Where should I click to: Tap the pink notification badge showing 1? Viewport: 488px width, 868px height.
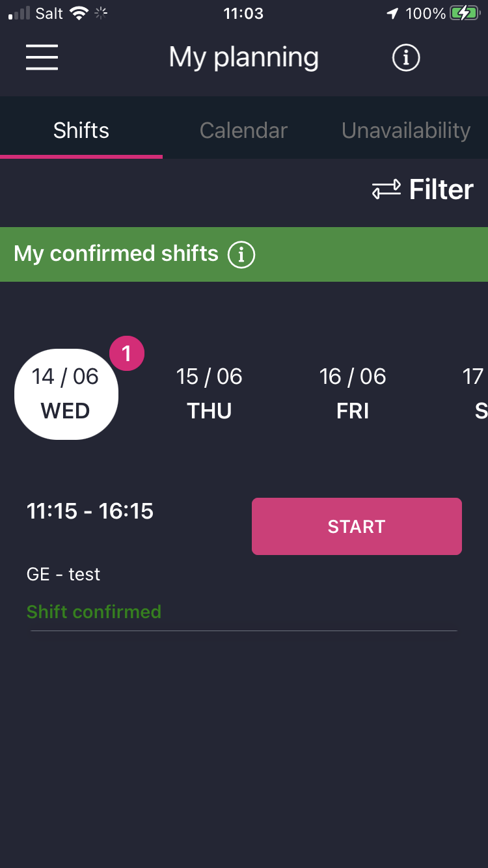(126, 354)
